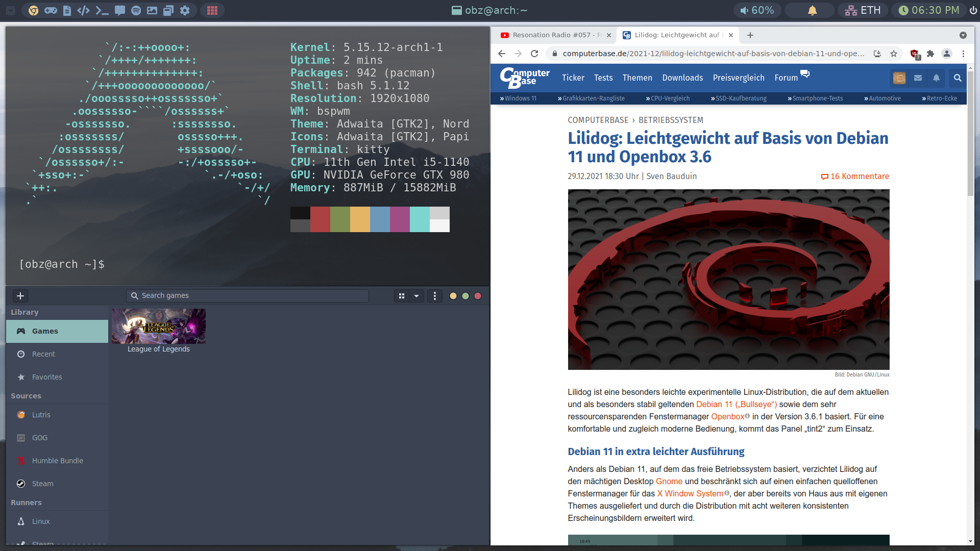
Task: Launch Chrome from the top panel
Action: click(34, 10)
